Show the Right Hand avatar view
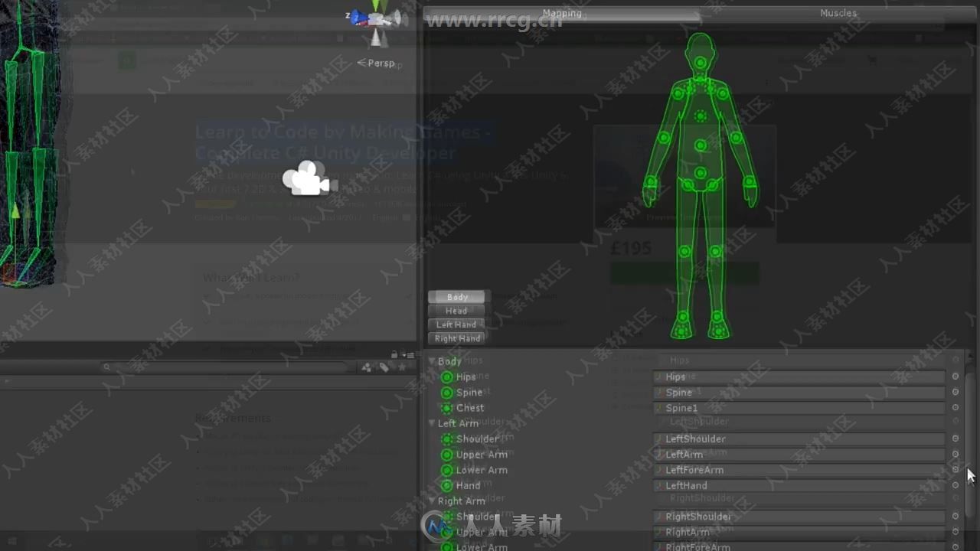The width and height of the screenshot is (980, 551). click(x=457, y=338)
